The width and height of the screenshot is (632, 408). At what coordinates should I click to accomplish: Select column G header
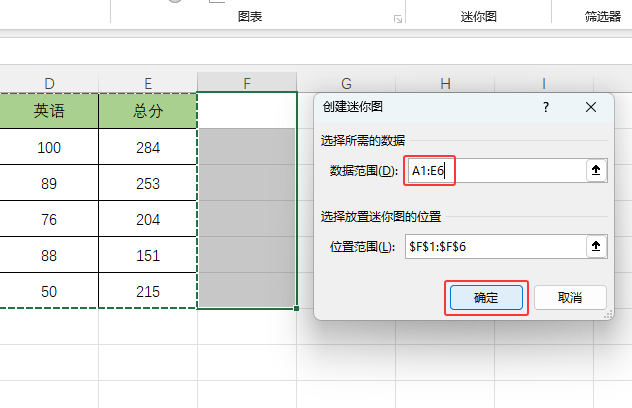click(x=346, y=83)
